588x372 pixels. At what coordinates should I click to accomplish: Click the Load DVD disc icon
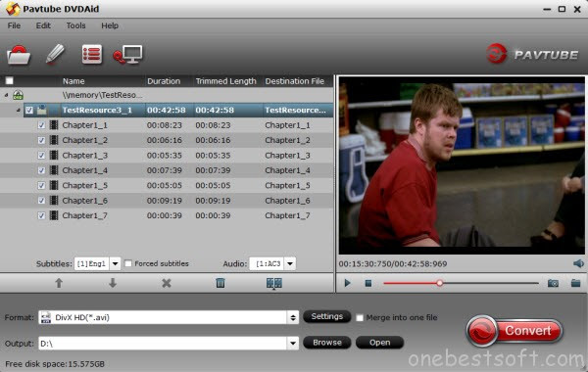(19, 55)
